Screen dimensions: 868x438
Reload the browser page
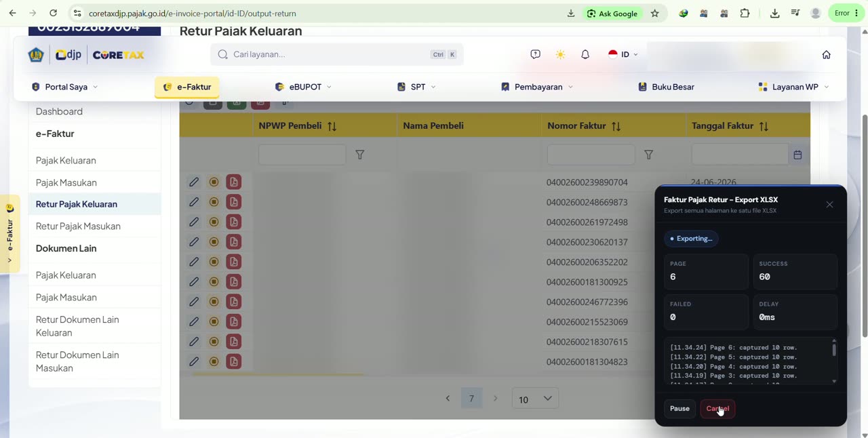[x=53, y=13]
